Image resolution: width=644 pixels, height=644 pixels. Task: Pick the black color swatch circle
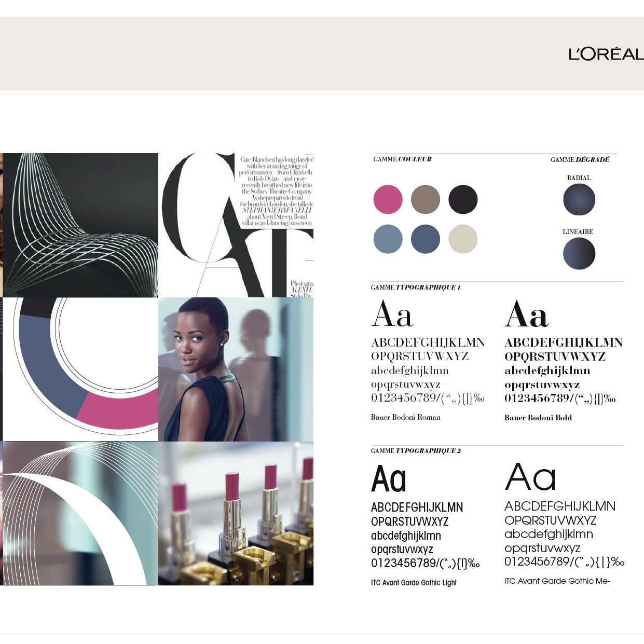463,199
